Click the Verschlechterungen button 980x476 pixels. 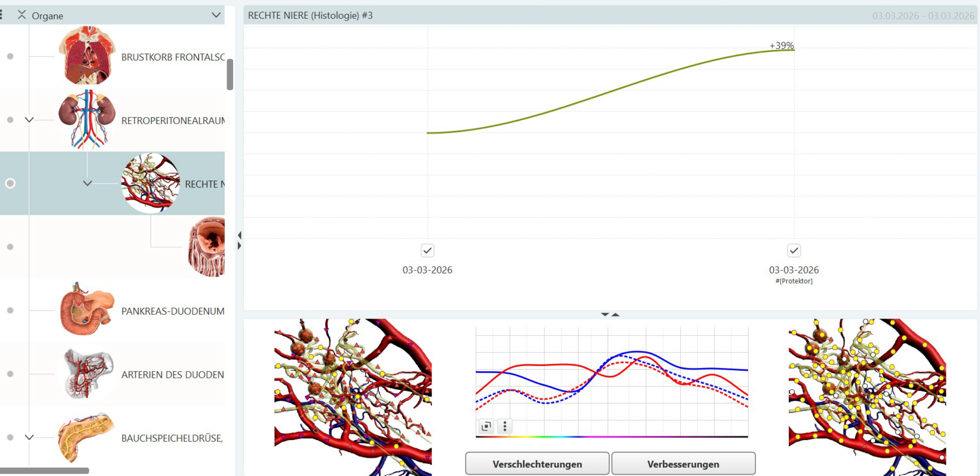coord(537,464)
